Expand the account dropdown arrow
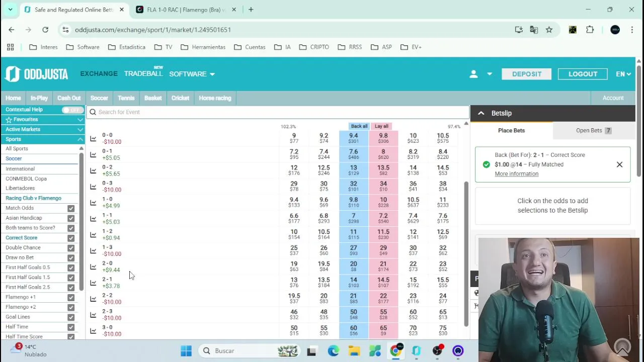This screenshot has width=644, height=362. (489, 74)
